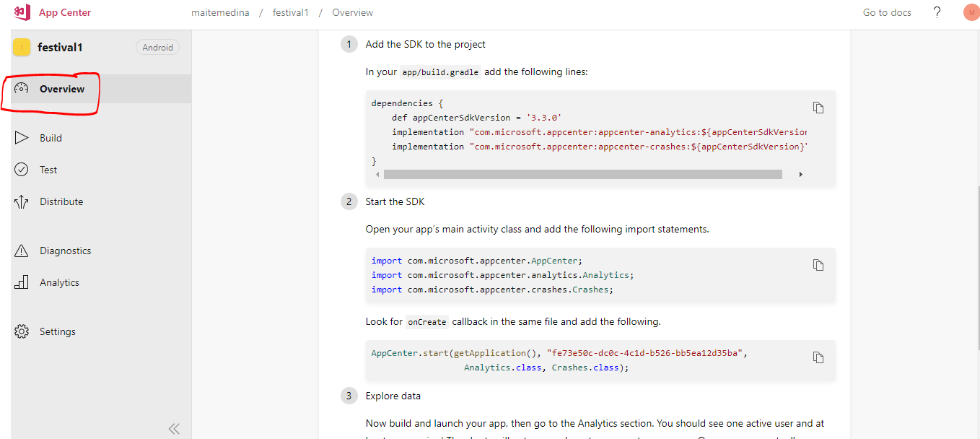
Task: Open App Center home text link
Action: tap(65, 13)
